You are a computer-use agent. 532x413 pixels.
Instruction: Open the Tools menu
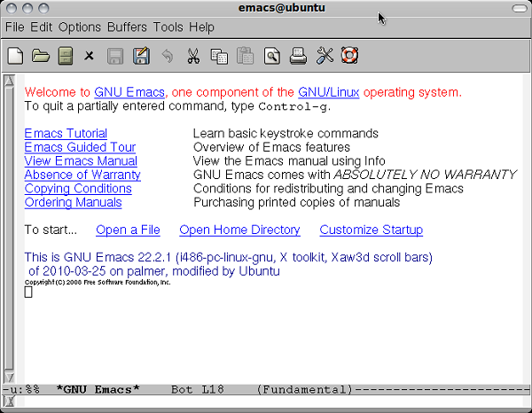tap(168, 27)
